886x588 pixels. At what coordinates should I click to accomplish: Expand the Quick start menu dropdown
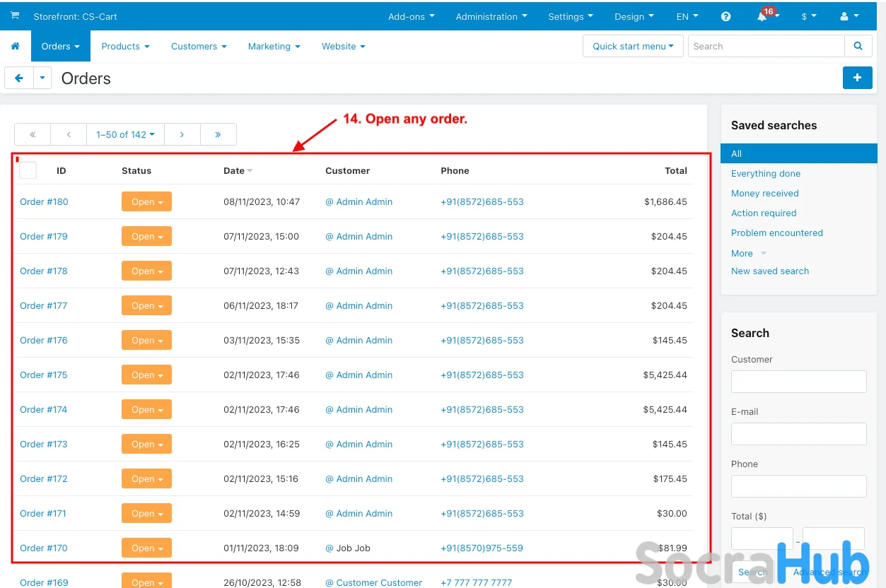[x=632, y=47]
